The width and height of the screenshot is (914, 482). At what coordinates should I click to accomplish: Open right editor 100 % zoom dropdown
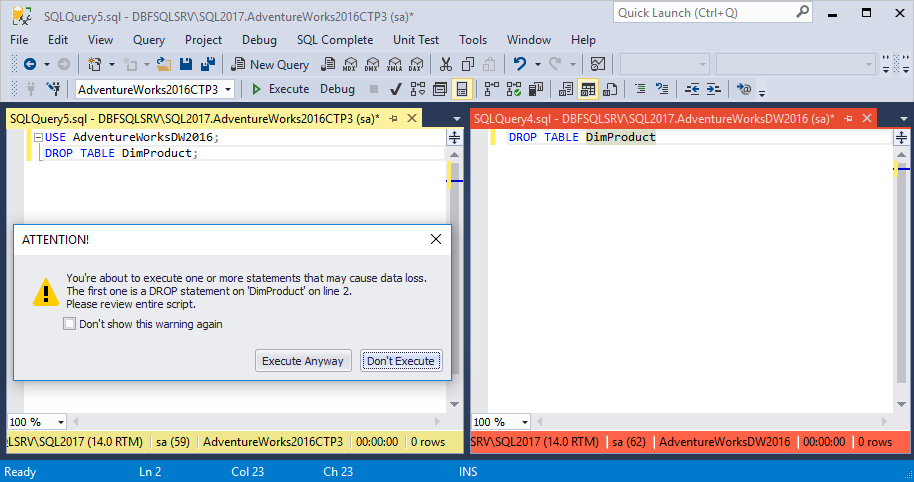524,421
